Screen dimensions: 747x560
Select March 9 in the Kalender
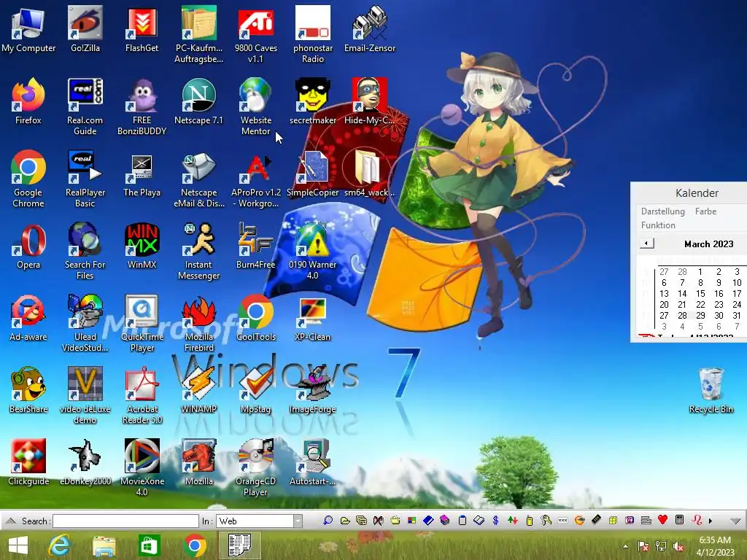719,282
